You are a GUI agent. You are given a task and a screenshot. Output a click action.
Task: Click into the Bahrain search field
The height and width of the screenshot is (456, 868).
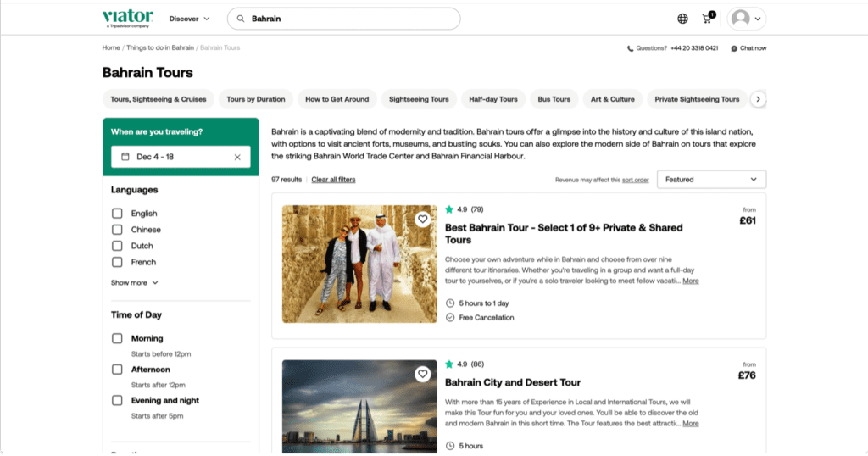344,19
